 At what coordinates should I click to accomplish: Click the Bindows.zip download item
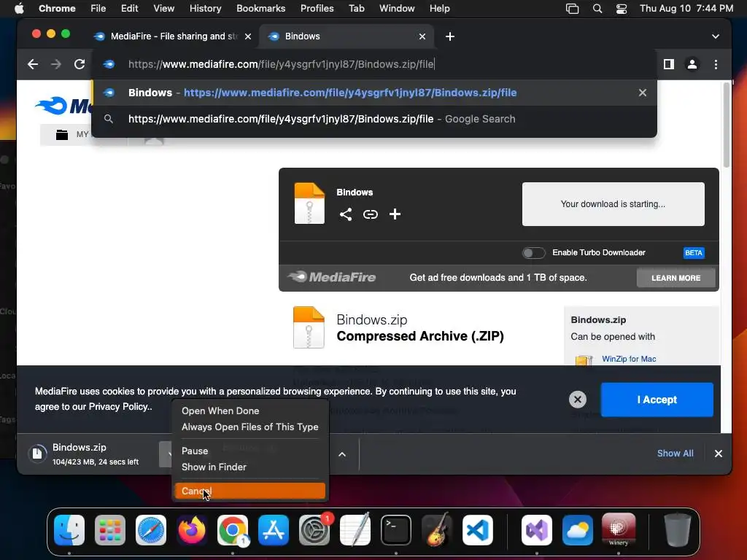(94, 454)
